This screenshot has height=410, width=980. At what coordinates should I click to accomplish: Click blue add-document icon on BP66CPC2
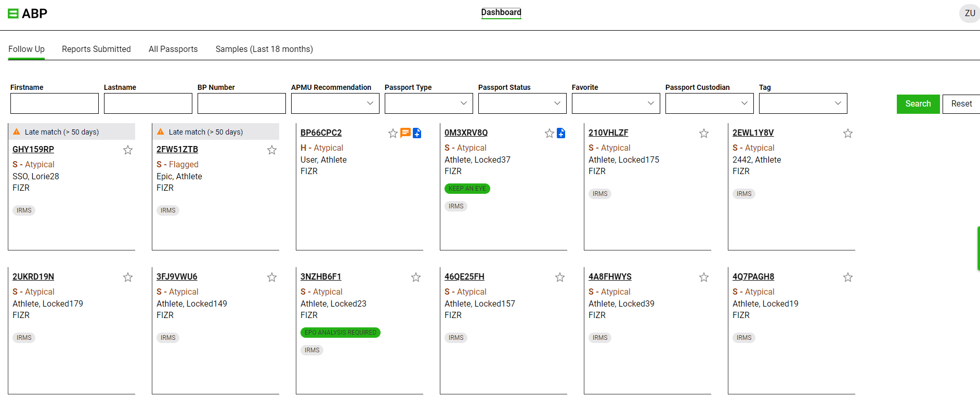pos(417,133)
